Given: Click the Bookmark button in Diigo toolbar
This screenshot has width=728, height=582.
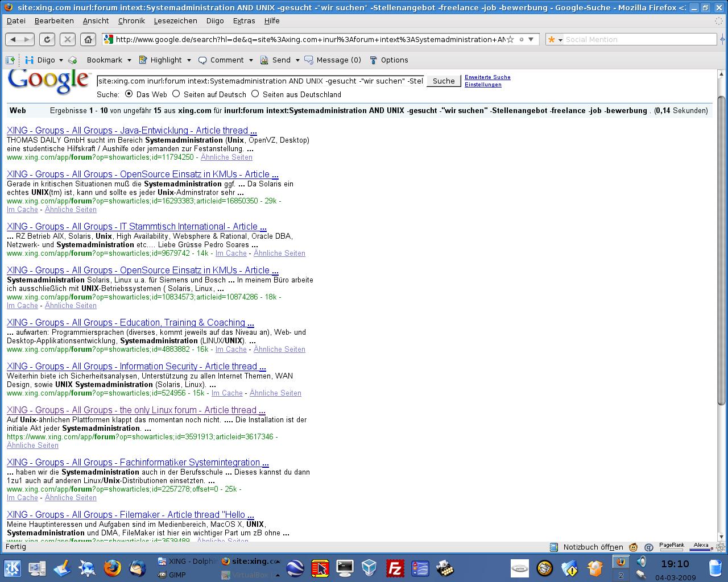Looking at the screenshot, I should click(x=104, y=60).
